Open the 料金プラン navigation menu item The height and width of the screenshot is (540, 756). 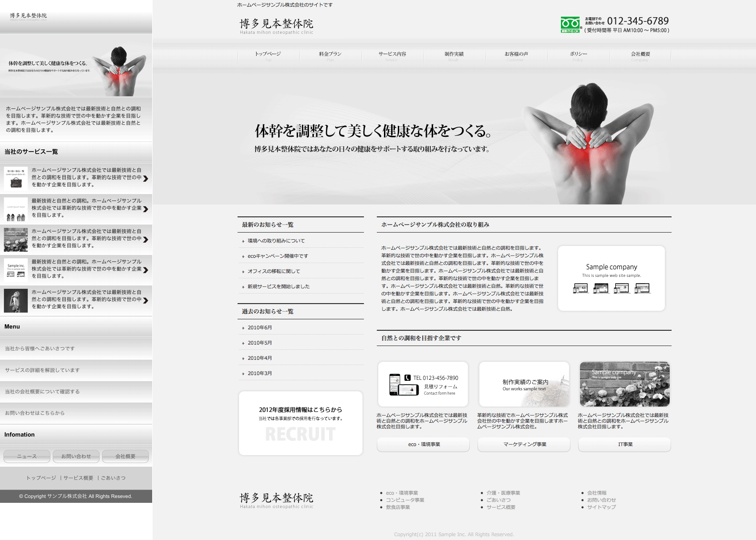coord(330,54)
